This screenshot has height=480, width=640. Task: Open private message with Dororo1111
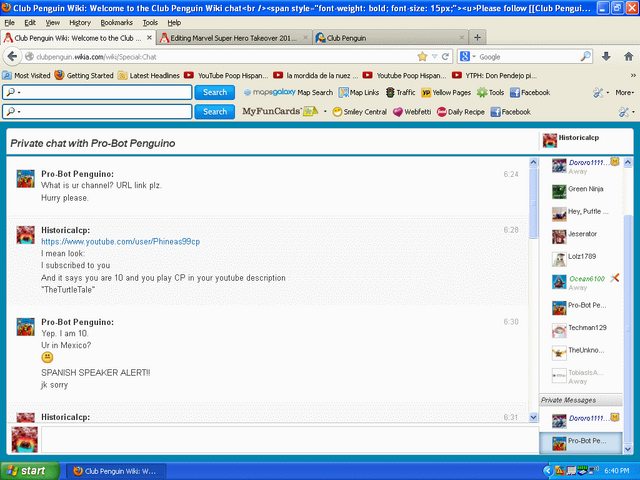pos(581,420)
